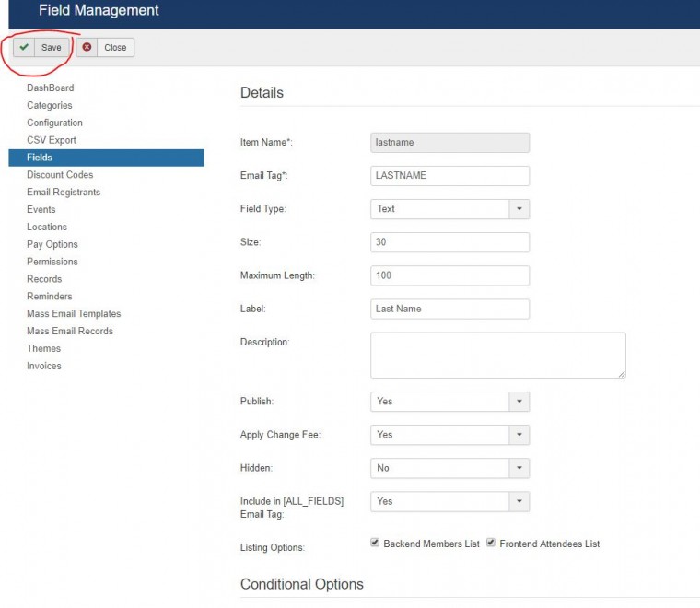The height and width of the screenshot is (608, 700).
Task: Click the Maximum Length input field
Action: tap(449, 275)
